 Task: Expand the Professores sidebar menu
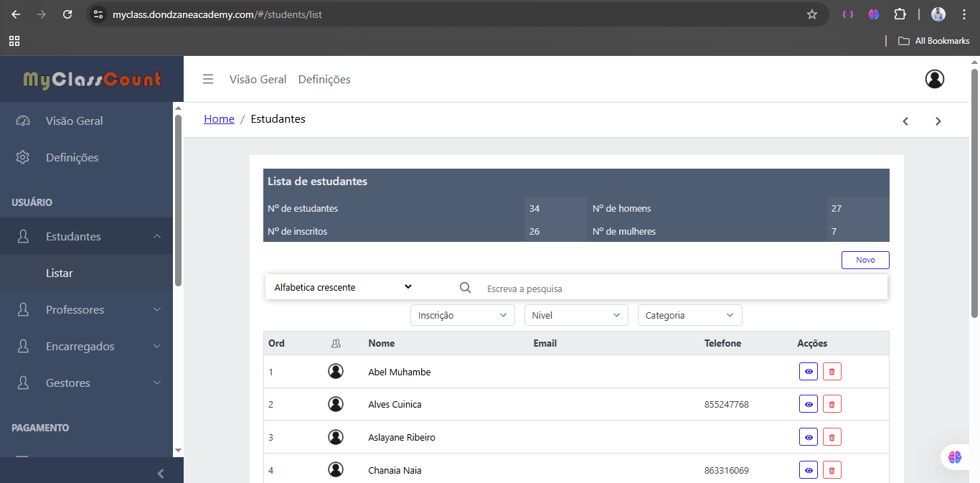86,310
